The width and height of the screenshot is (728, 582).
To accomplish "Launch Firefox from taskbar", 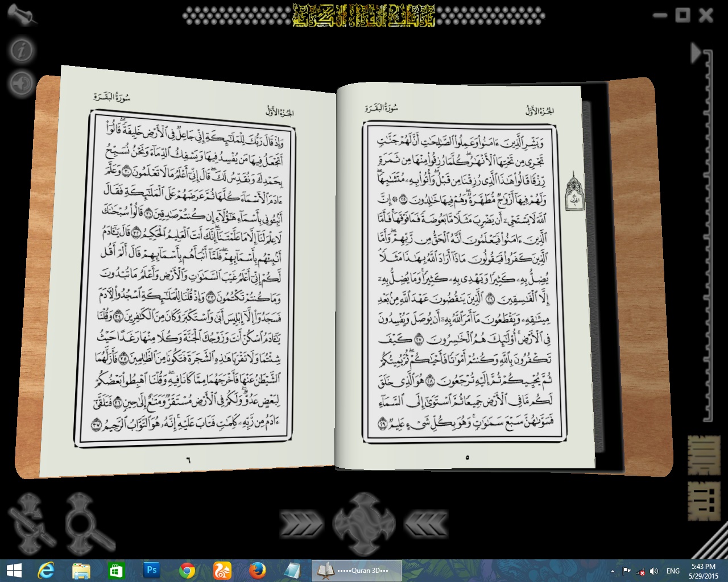I will (258, 571).
